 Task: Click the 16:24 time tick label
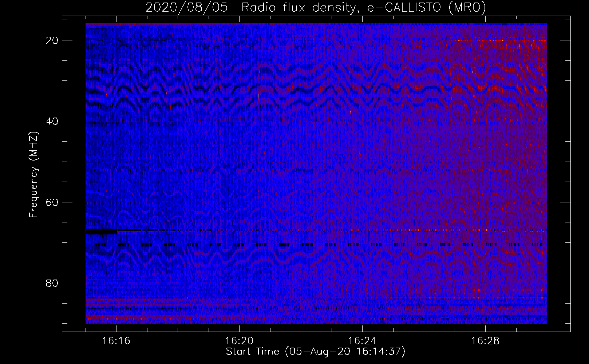pyautogui.click(x=362, y=341)
